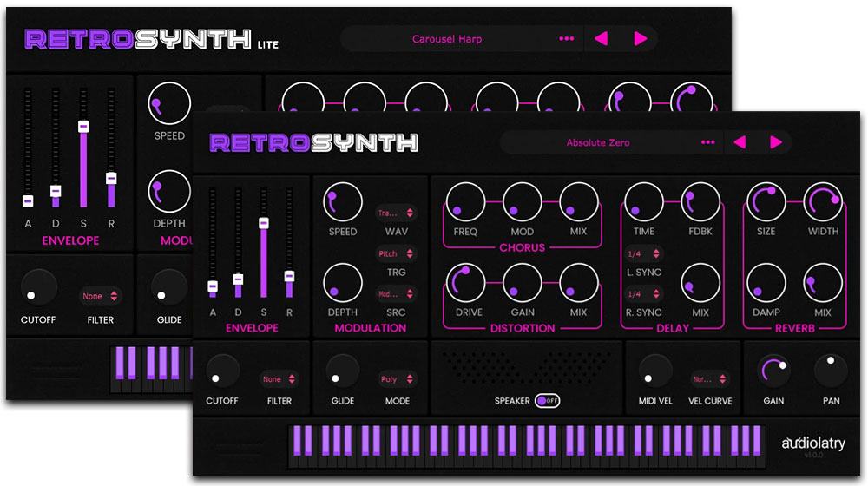Click the SPEED knob in Lite window
The height and width of the screenshot is (486, 868).
[169, 103]
